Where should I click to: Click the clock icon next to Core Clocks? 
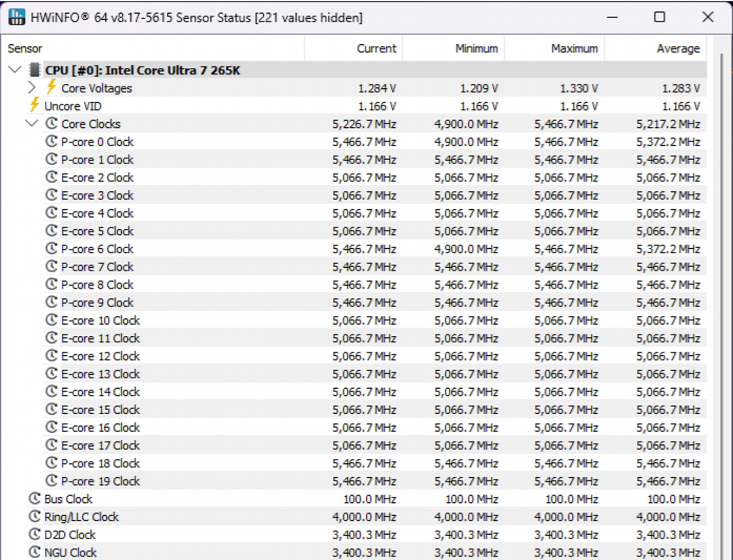(x=52, y=124)
